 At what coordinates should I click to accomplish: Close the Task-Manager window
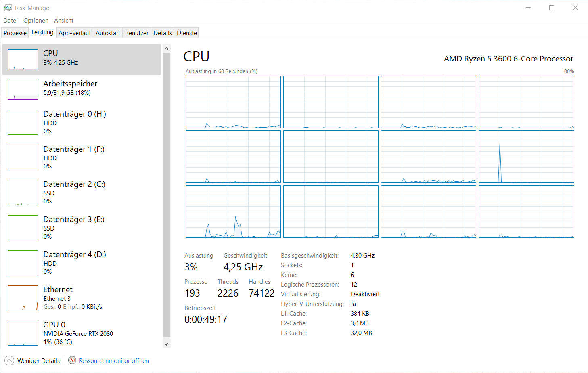point(575,8)
